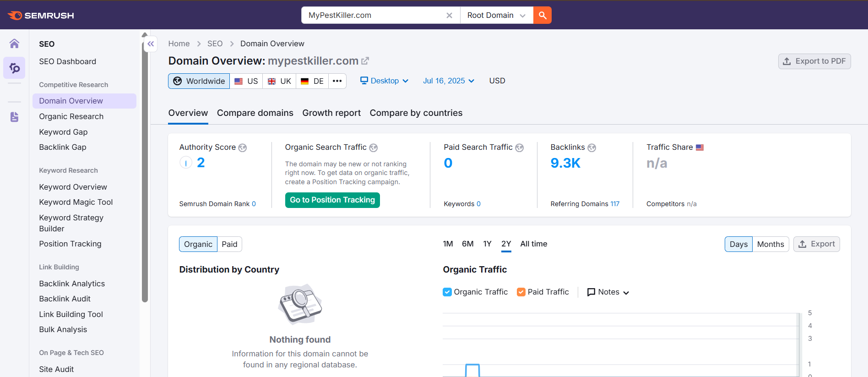Screen dimensions: 868x377
Task: Click the Paid Search Traffic info icon
Action: [519, 148]
